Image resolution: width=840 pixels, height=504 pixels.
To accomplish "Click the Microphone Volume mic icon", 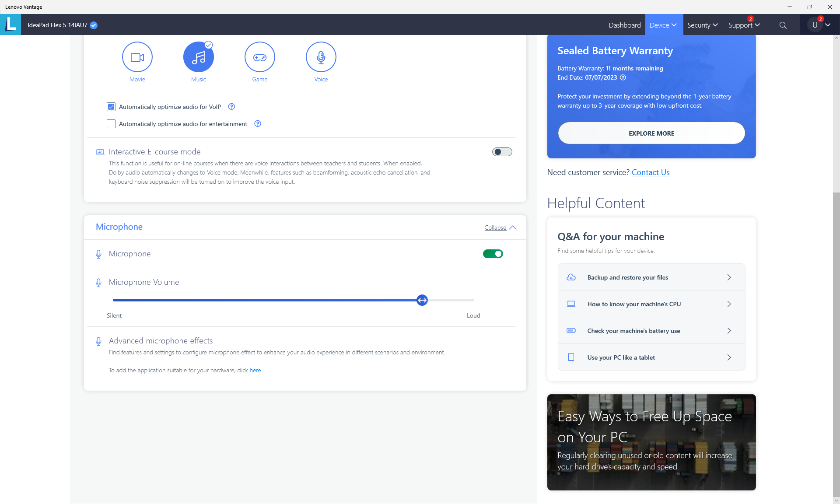I will click(98, 283).
